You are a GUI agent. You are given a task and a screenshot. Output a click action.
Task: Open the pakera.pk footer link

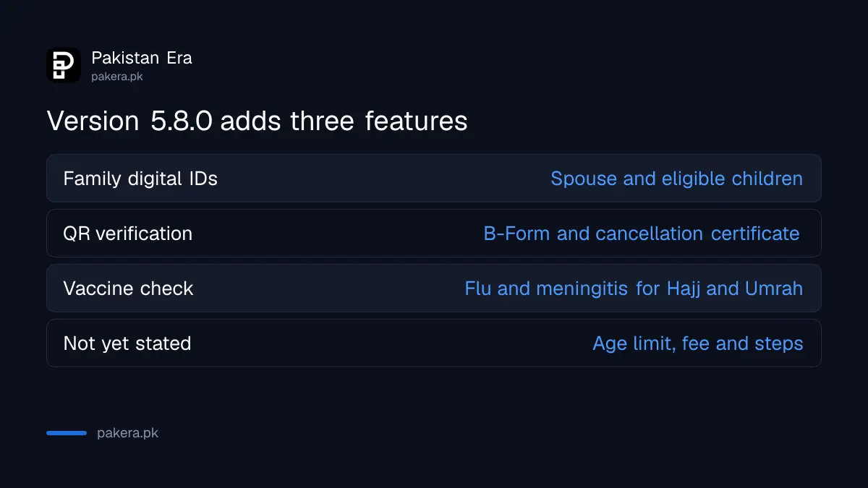pyautogui.click(x=127, y=433)
